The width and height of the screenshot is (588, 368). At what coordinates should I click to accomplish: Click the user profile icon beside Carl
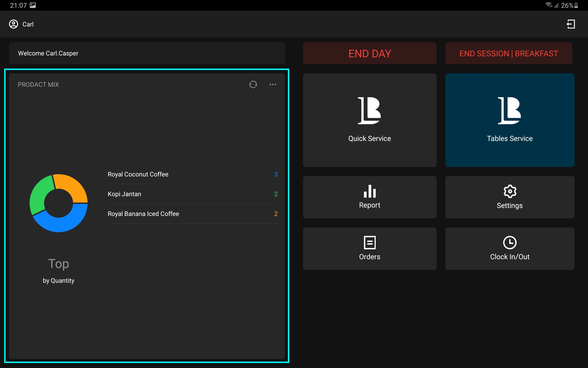[x=14, y=24]
